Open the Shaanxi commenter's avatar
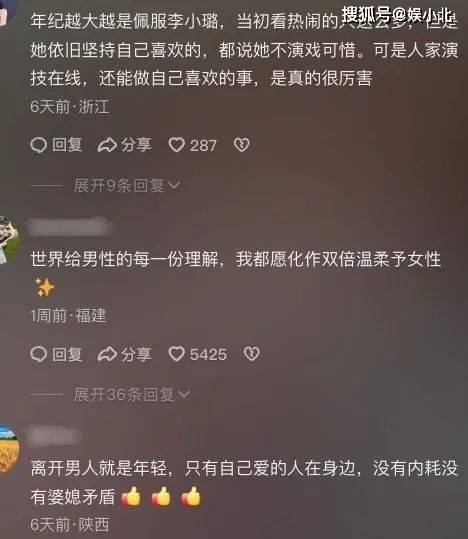This screenshot has height=539, width=468. [x=9, y=449]
